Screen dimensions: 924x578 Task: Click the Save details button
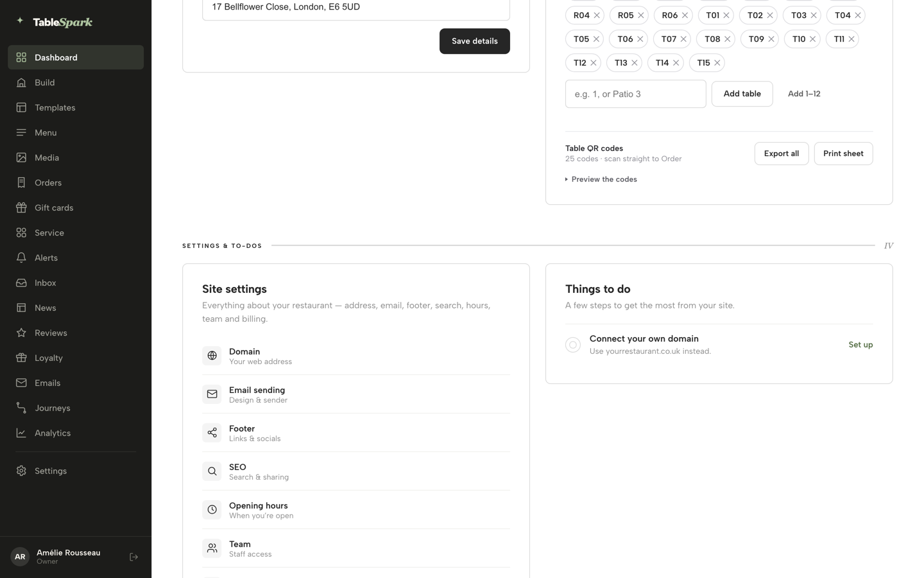pos(475,41)
